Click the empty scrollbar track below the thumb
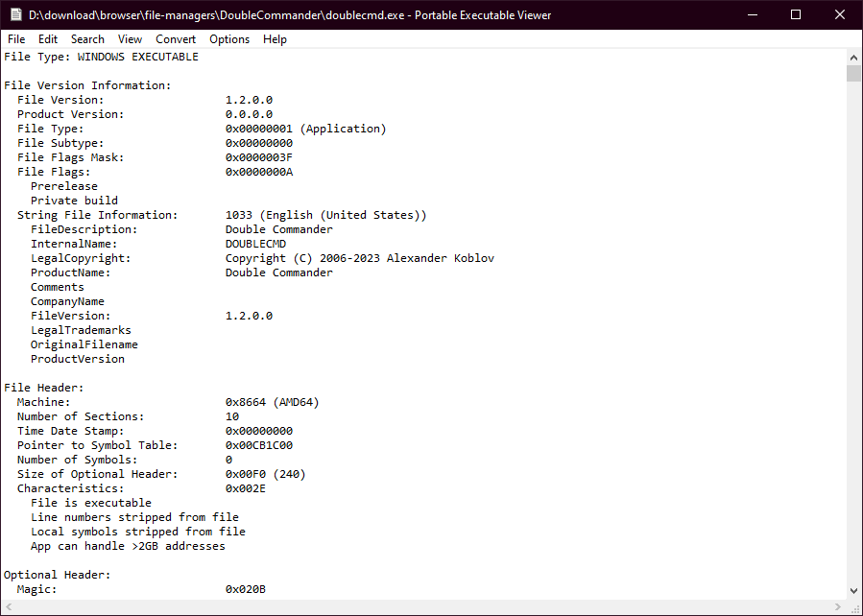Viewport: 863px width, 616px height. pos(853,336)
